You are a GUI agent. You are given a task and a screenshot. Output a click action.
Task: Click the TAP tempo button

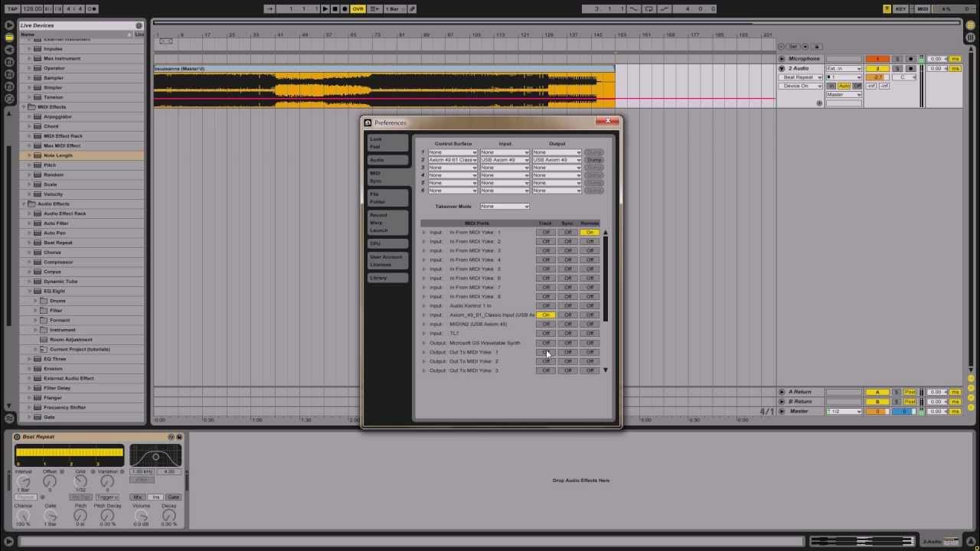(12, 9)
